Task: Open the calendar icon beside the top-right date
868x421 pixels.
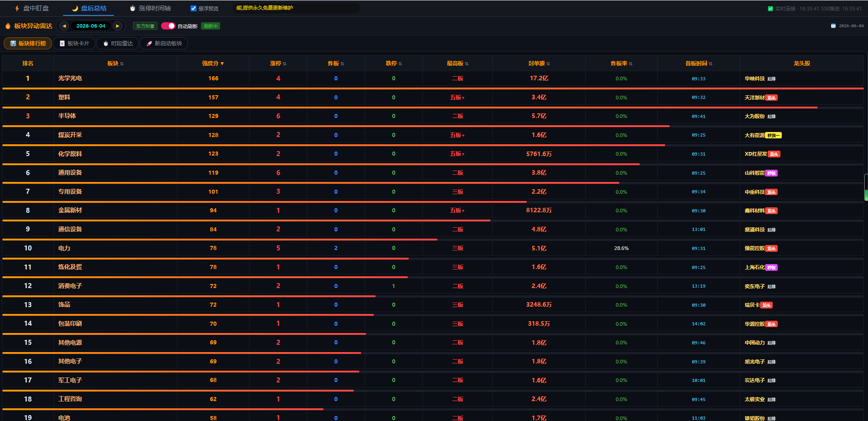Action: (833, 26)
